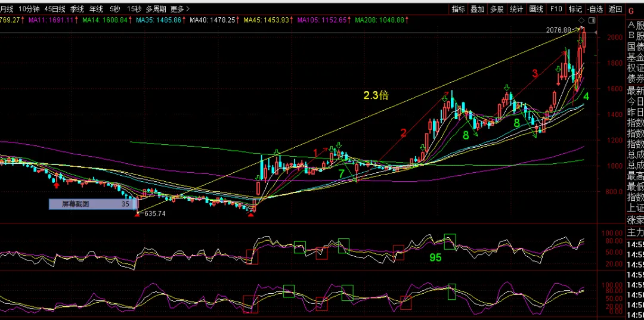Click the first green square on the upper oscillator

[x=300, y=247]
